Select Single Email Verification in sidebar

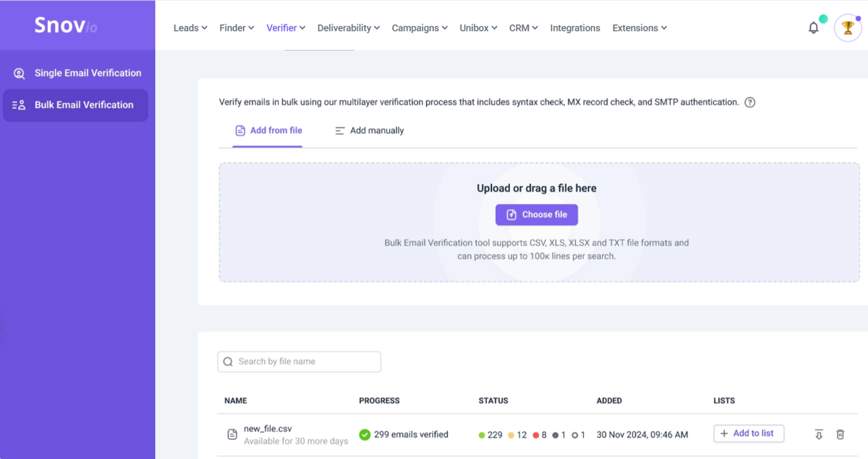point(76,73)
